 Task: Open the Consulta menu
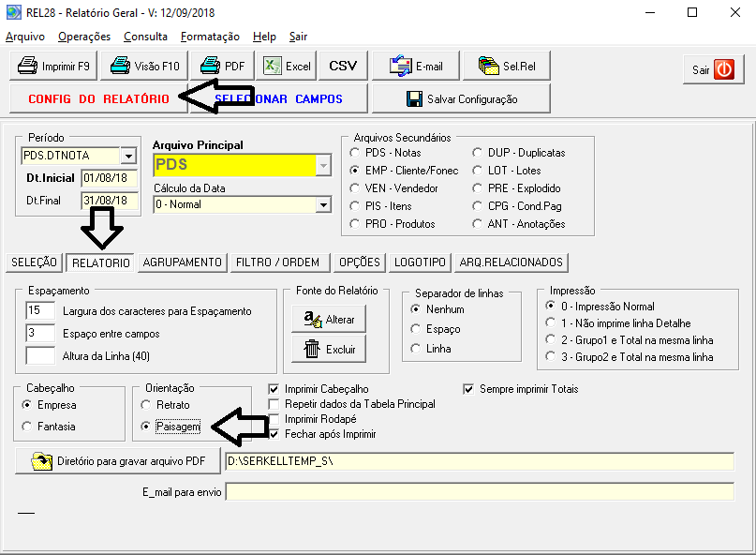pos(145,37)
